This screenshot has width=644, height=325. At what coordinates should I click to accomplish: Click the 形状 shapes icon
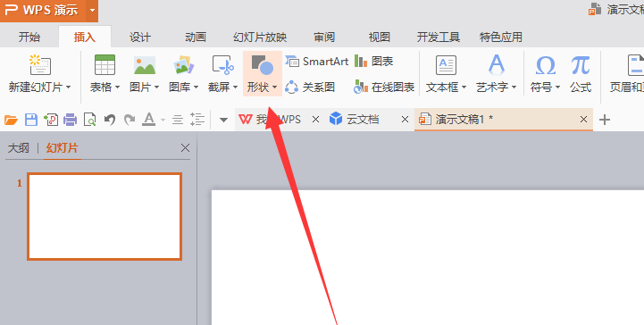262,65
